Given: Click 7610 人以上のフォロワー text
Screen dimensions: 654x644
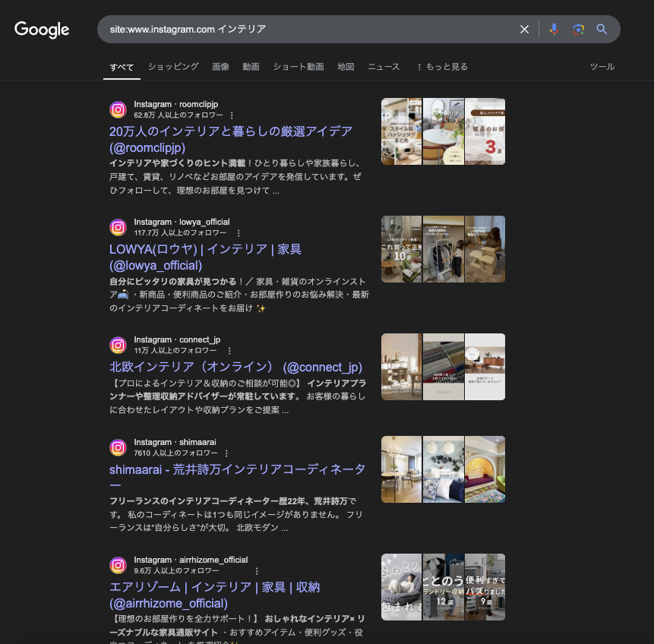Looking at the screenshot, I should 175,453.
